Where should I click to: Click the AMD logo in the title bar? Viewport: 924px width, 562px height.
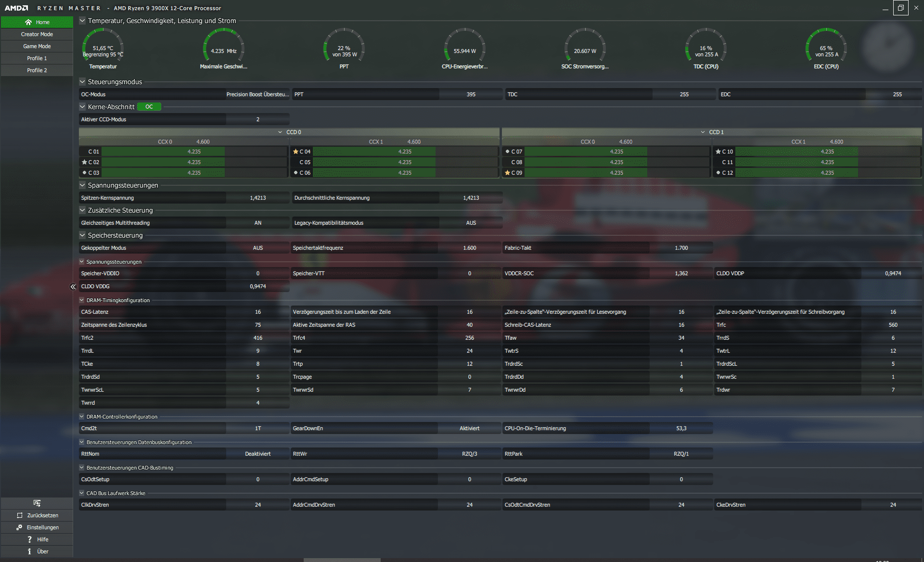(16, 8)
